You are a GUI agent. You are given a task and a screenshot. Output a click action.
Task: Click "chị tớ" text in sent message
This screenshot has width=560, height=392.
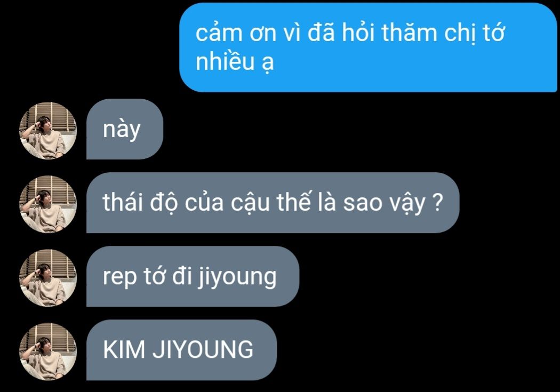[474, 33]
